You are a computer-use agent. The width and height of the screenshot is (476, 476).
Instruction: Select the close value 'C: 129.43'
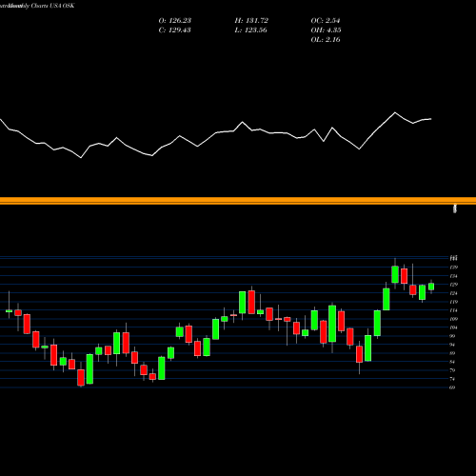[x=174, y=30]
